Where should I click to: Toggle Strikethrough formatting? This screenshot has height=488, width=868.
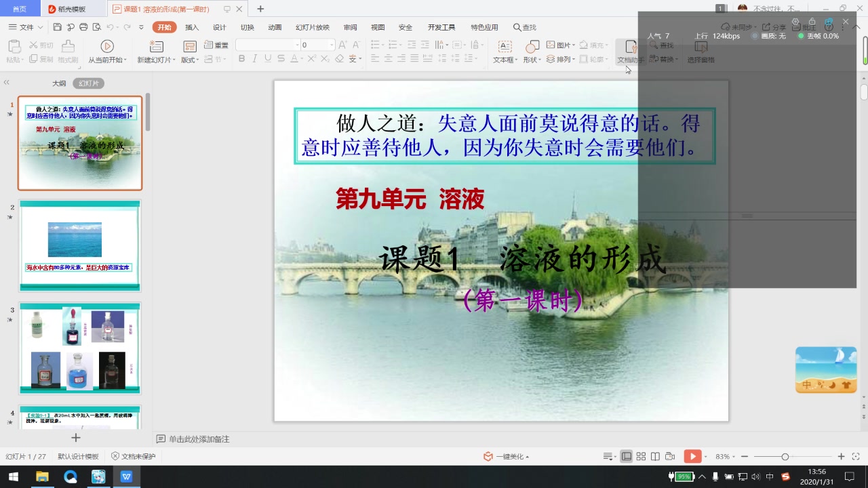pos(281,59)
